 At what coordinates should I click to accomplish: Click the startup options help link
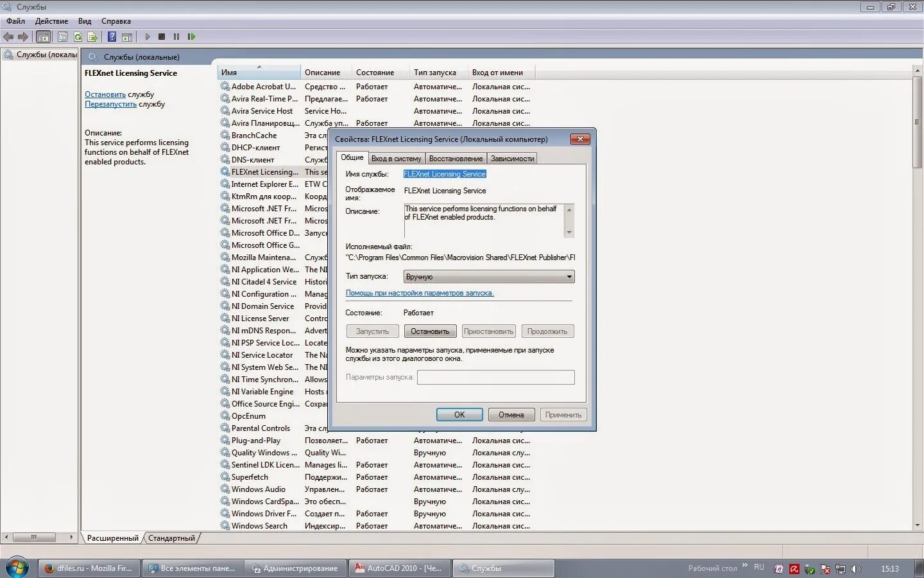pyautogui.click(x=420, y=293)
